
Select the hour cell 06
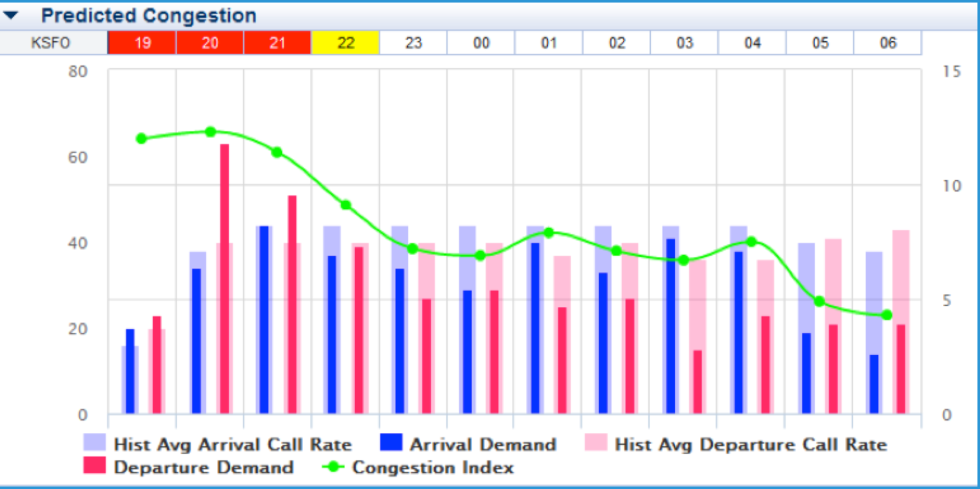click(887, 43)
